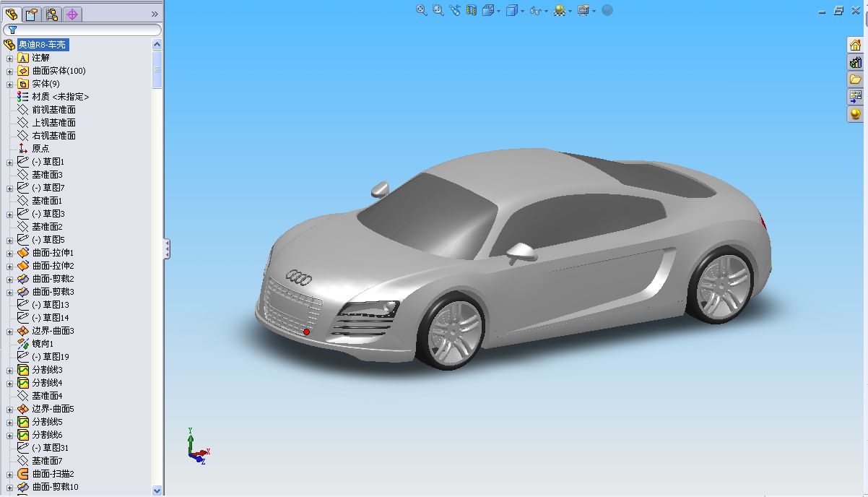Select the 奥迪R8-车壳 root part node

click(x=43, y=45)
